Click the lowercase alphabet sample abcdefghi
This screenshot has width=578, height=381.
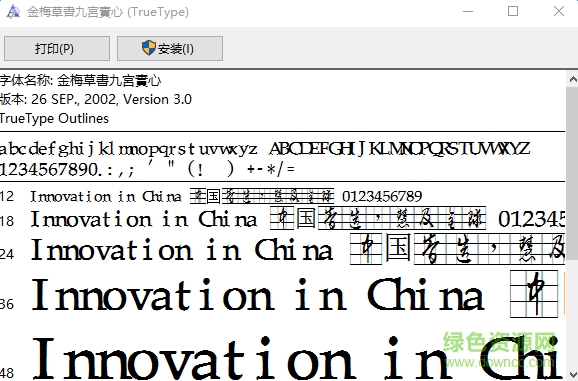(128, 149)
